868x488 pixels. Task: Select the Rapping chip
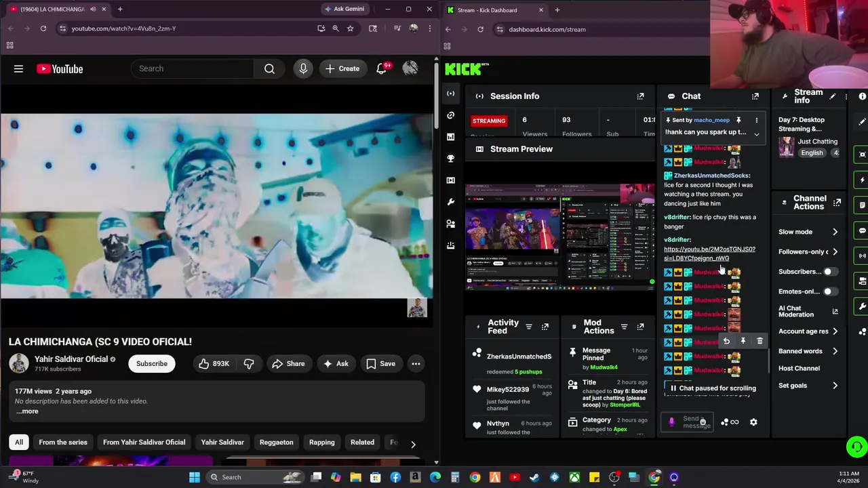(x=321, y=443)
